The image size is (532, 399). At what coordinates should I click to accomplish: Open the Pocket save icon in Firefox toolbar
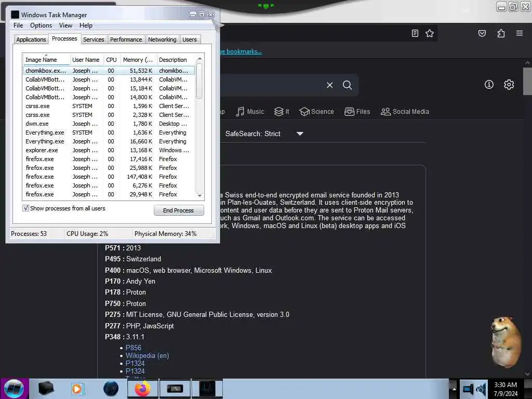pos(482,33)
